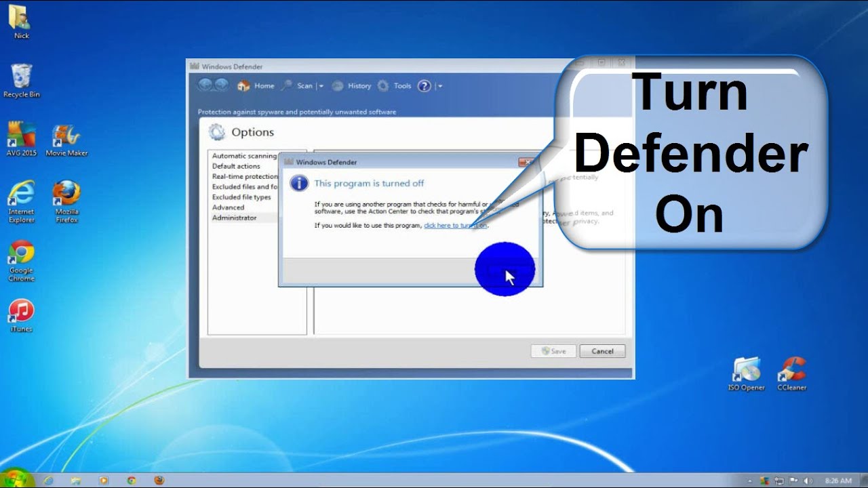Launch CCleaner desktop shortcut
The height and width of the screenshot is (488, 868).
tap(791, 374)
